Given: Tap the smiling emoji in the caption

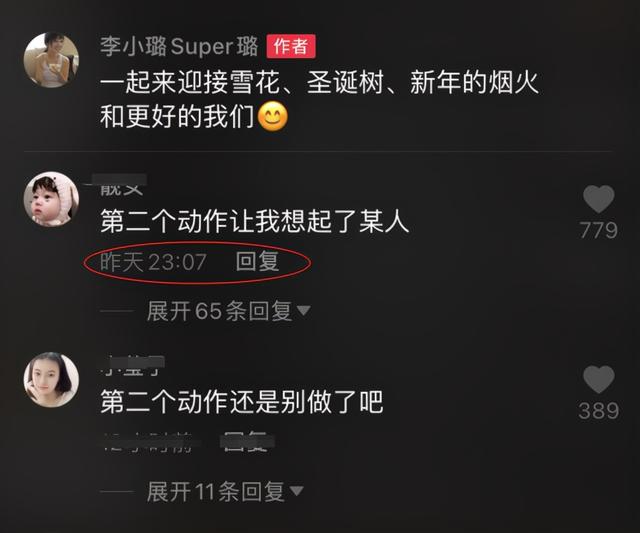Looking at the screenshot, I should tap(273, 117).
